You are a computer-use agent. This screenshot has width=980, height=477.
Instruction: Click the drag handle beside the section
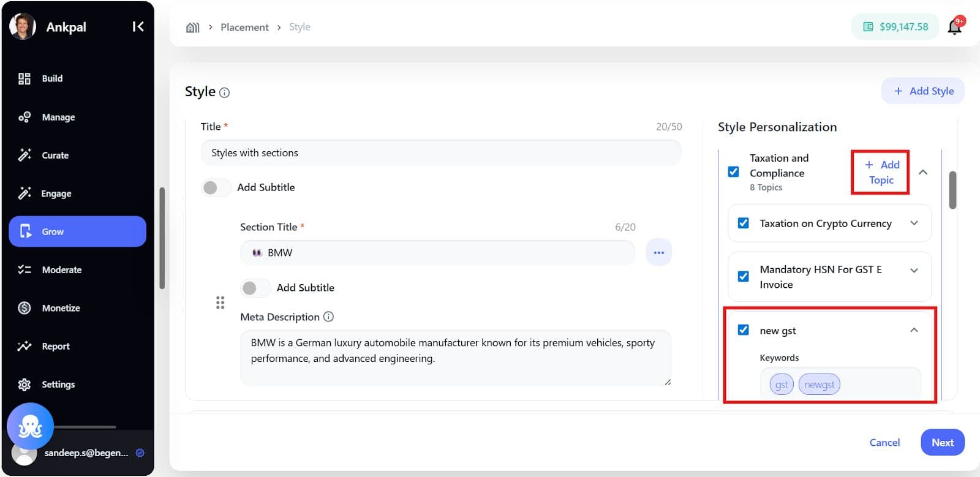pyautogui.click(x=220, y=302)
